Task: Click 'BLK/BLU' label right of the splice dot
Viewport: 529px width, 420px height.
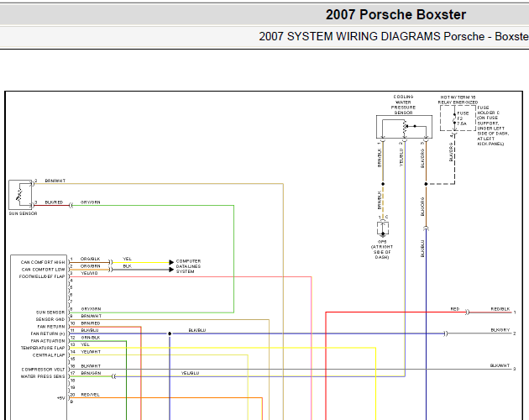Action: tap(197, 330)
